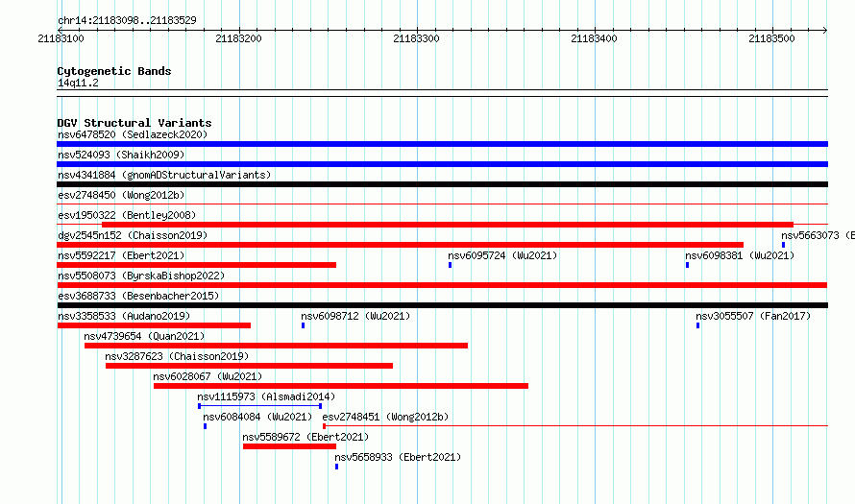The image size is (855, 504).
Task: Select nsv6098381 (Wu2021) label
Action: 740,255
